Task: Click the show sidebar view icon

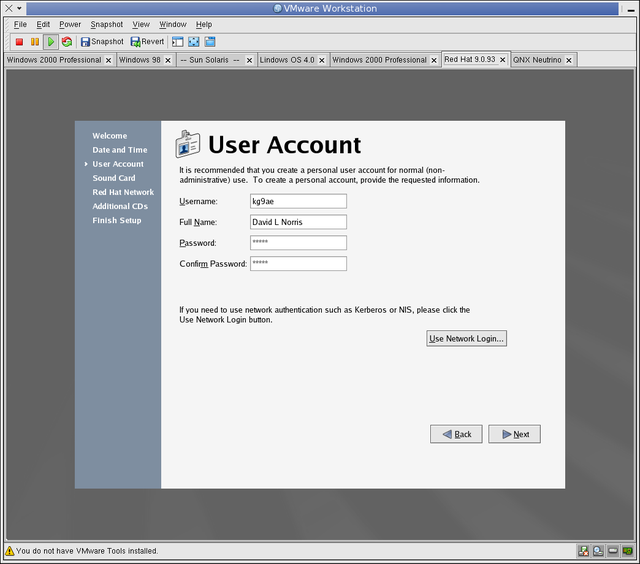Action: tap(178, 42)
